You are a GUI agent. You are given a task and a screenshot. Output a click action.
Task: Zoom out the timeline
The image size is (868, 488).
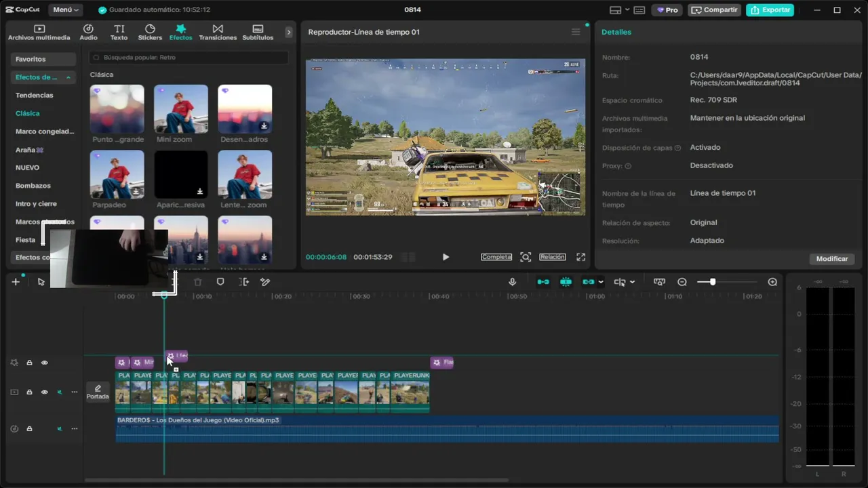point(682,282)
